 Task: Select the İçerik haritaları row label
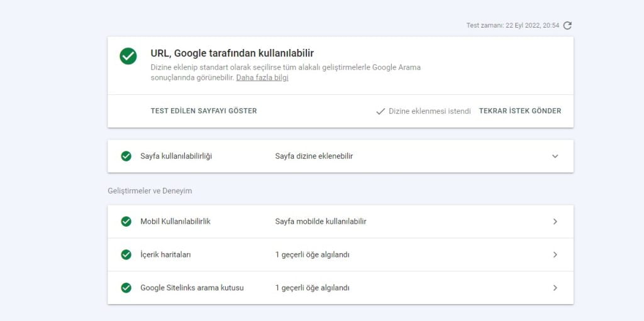click(165, 255)
